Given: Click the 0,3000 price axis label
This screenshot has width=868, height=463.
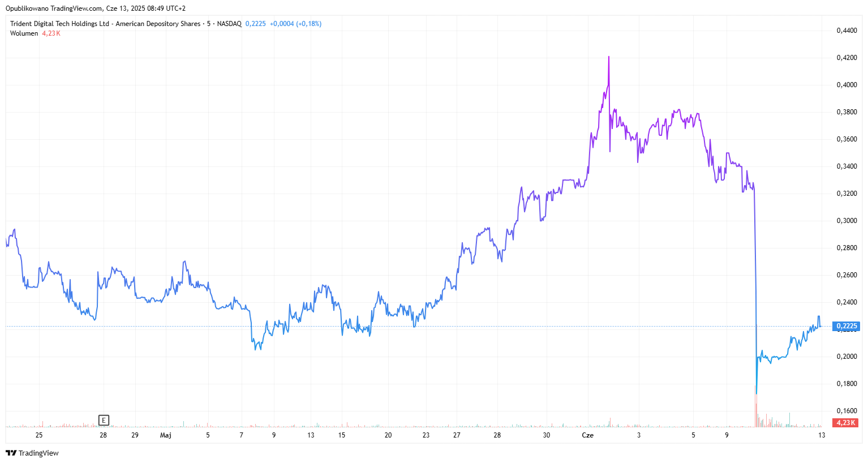Looking at the screenshot, I should click(x=846, y=221).
